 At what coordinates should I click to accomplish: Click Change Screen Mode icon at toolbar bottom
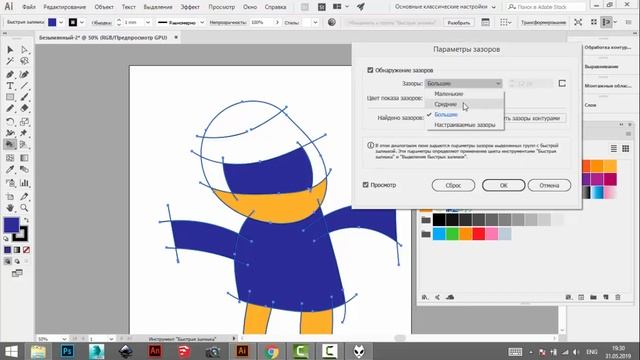(17, 273)
